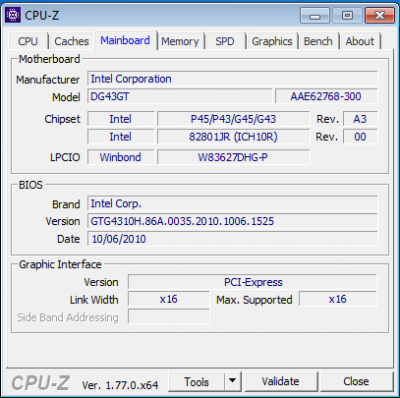
Task: Click the graphic interface version PCI-Express
Action: (253, 282)
